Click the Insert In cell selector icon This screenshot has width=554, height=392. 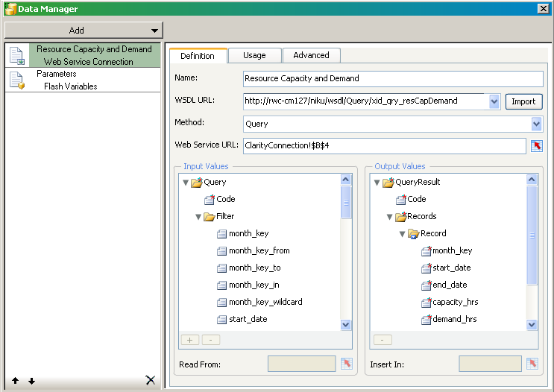click(x=532, y=364)
